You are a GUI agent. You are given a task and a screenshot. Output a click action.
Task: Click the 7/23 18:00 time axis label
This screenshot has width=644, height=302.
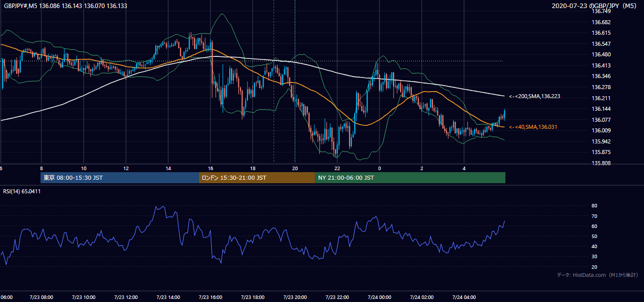coord(252,297)
